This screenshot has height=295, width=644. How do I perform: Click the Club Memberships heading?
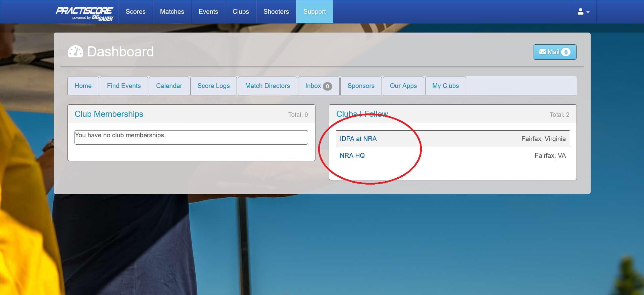pos(109,114)
